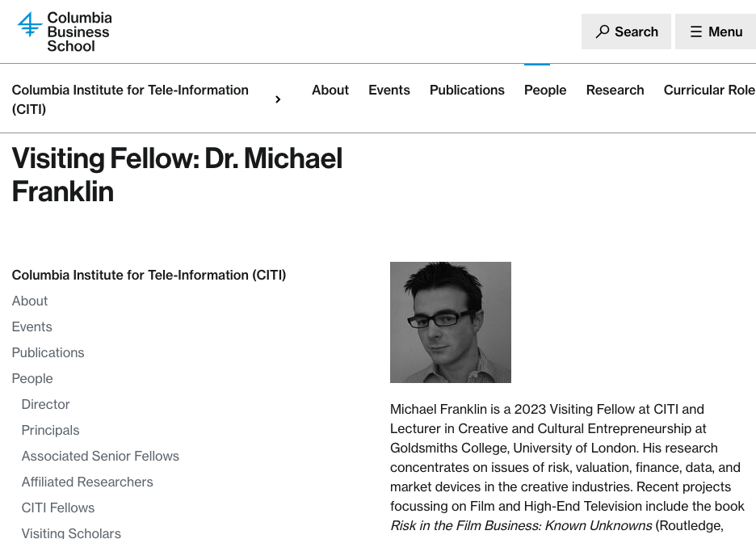Go to Publications in top navigation
Viewport: 756px width, 539px height.
(467, 90)
